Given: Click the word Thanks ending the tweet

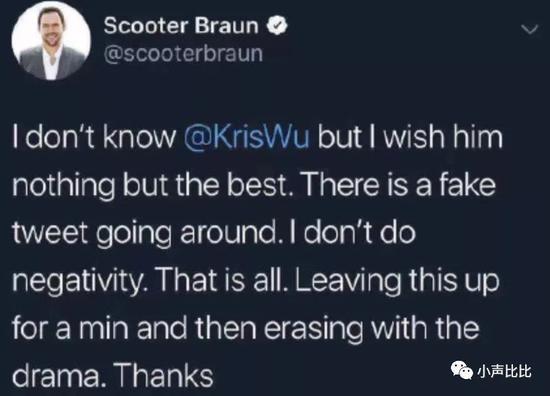Looking at the screenshot, I should [164, 376].
